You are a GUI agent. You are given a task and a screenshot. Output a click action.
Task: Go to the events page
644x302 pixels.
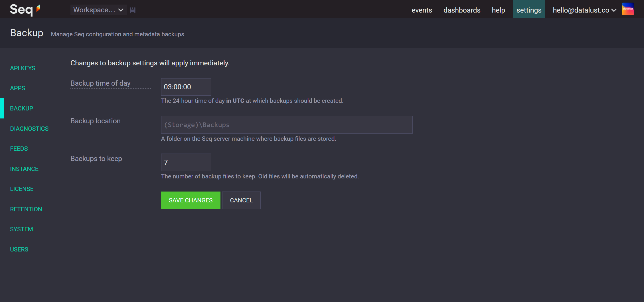tap(422, 10)
